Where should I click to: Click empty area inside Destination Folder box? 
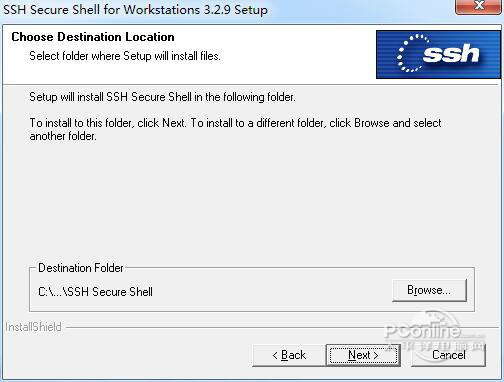pos(267,292)
